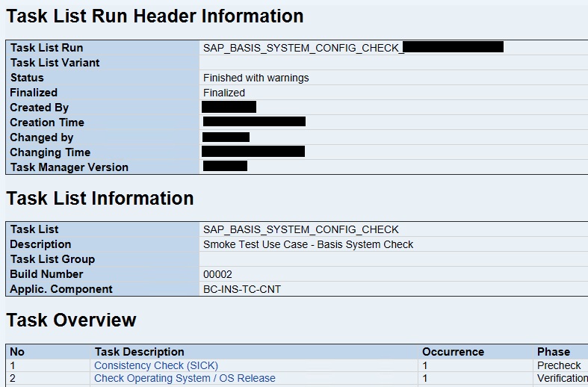The height and width of the screenshot is (387, 588).
Task: Select the SAP_BASIS_SYSTEM_CONFIG_CHECK_ run value
Action: click(x=304, y=48)
